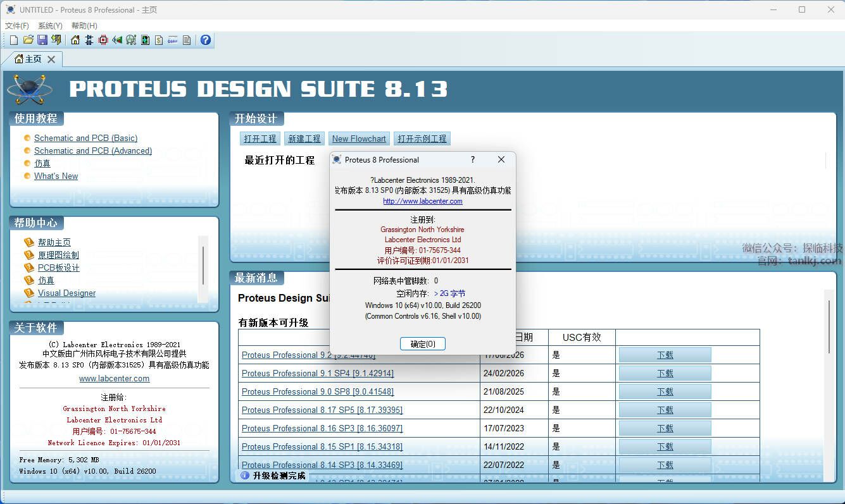The width and height of the screenshot is (845, 504).
Task: Open Bill of Materials dollar icon
Action: click(159, 40)
